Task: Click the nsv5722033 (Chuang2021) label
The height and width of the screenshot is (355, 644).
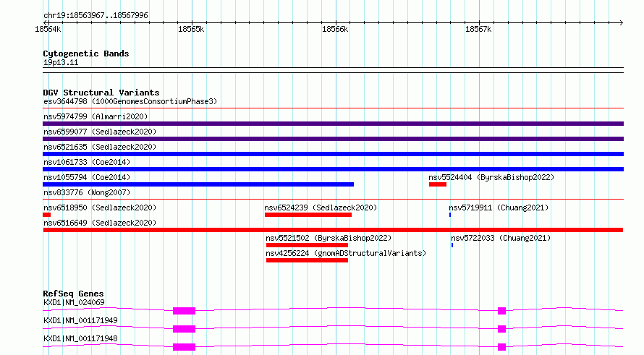Action: pyautogui.click(x=501, y=238)
